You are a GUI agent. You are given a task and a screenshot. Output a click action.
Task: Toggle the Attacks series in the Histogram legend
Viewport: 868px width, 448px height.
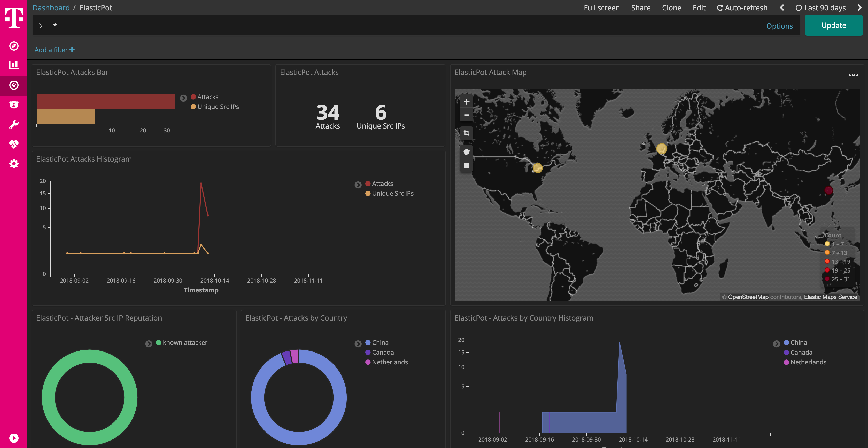pyautogui.click(x=382, y=183)
